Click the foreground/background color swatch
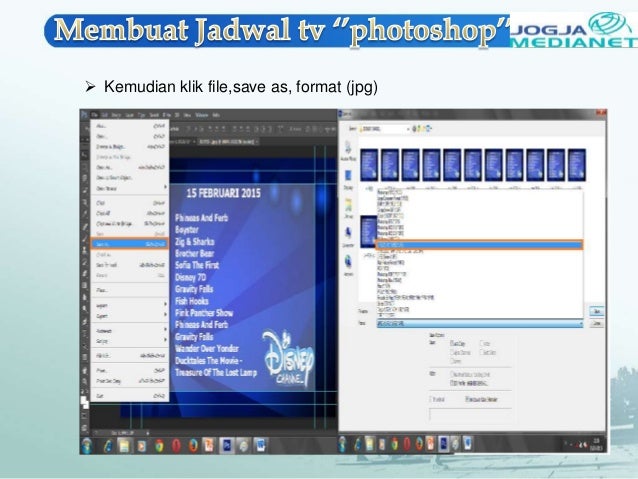Image resolution: width=638 pixels, height=479 pixels. [x=84, y=401]
